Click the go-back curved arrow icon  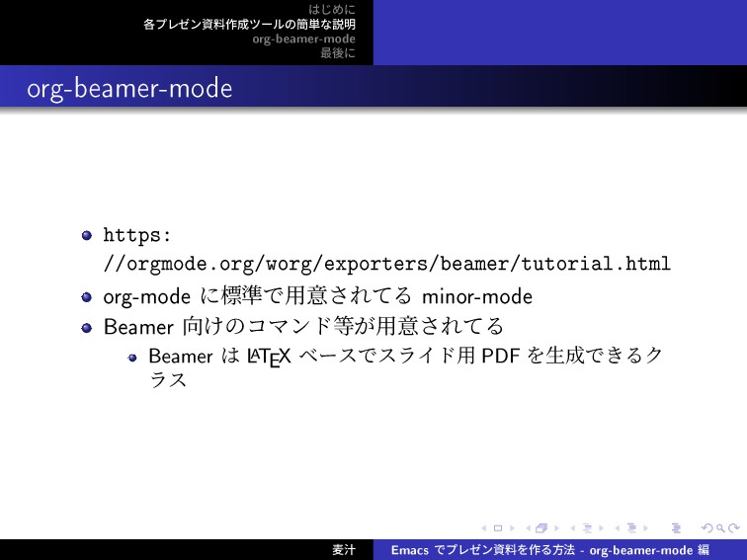click(707, 528)
